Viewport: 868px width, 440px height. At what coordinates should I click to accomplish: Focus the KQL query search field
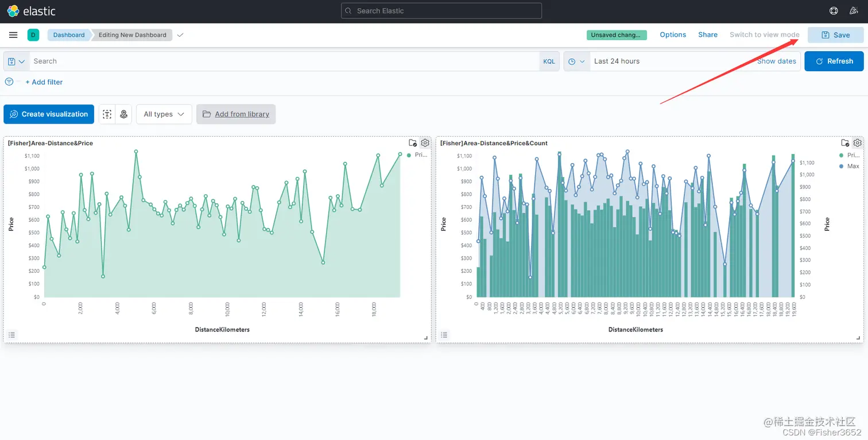pos(284,61)
